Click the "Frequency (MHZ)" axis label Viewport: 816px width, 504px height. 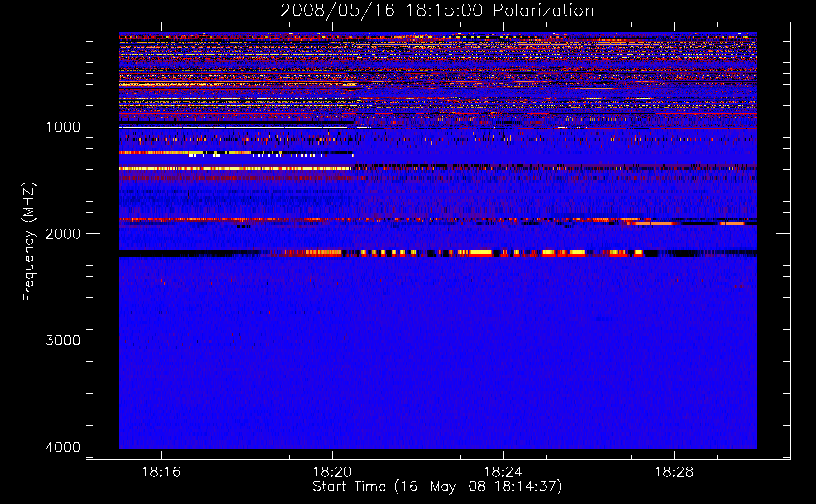click(28, 242)
